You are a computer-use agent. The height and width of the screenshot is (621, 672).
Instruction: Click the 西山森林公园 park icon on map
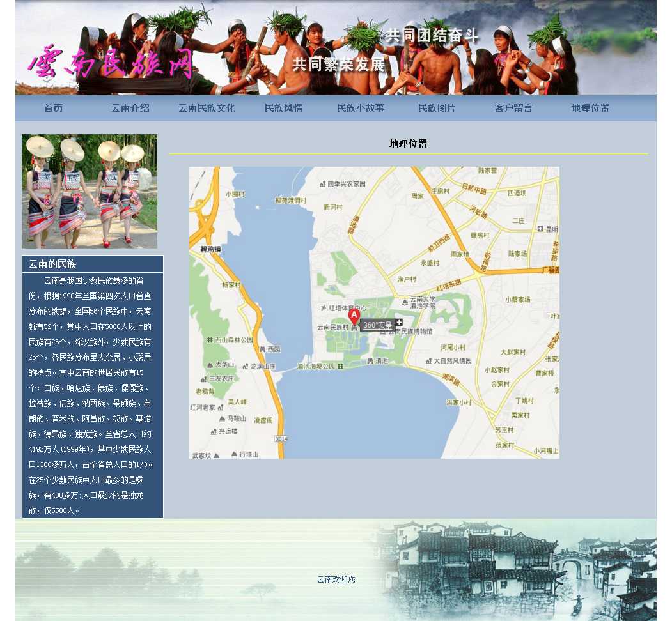[210, 340]
